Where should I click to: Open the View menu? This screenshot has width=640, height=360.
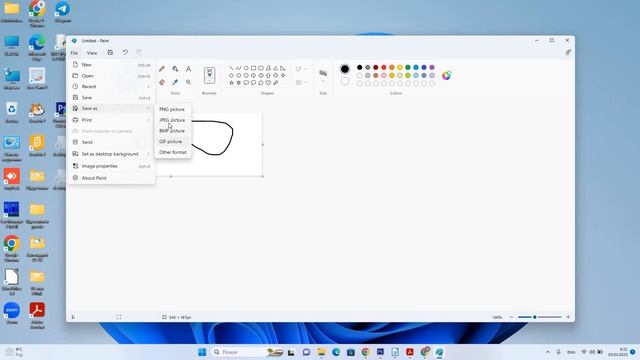92,53
